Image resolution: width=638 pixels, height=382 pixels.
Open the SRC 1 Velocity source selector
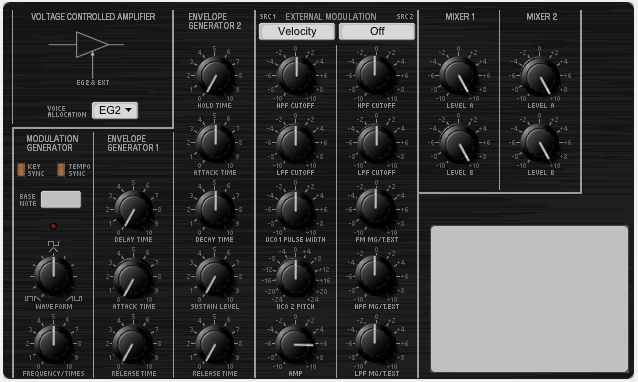pos(297,31)
